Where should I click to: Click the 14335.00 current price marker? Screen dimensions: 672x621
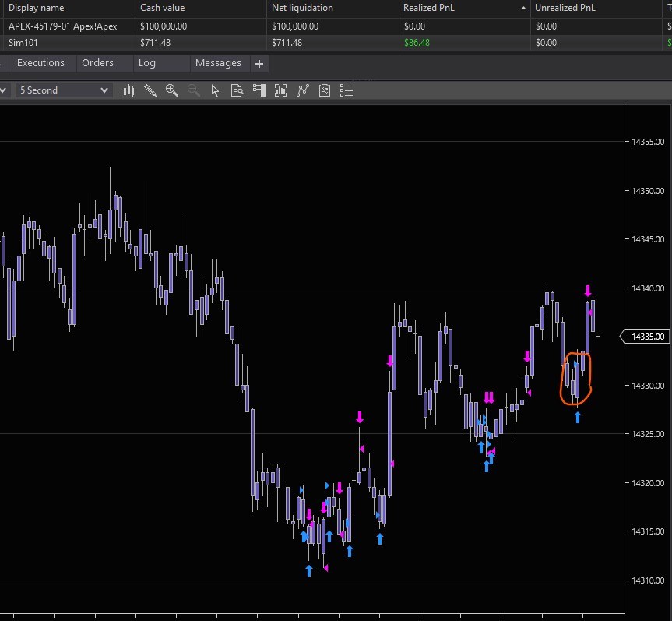(x=647, y=337)
